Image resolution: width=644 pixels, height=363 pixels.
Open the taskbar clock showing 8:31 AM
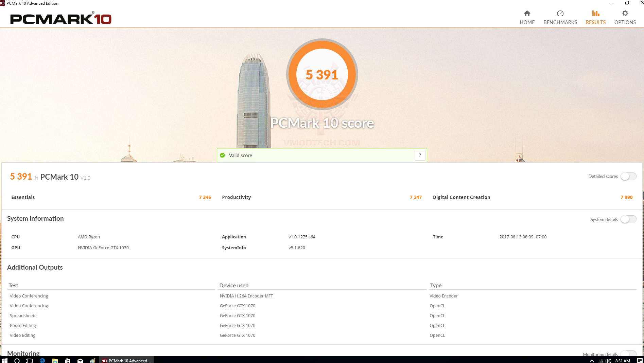coord(623,361)
